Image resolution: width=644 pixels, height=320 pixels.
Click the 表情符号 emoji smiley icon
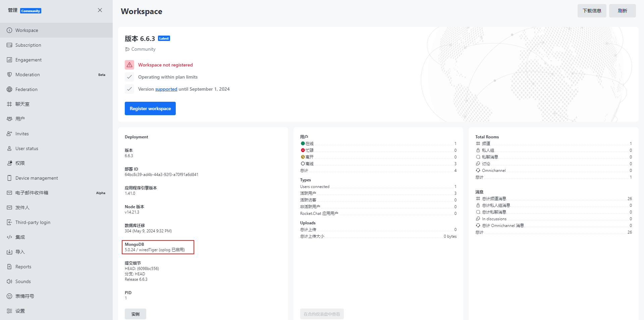(9, 296)
